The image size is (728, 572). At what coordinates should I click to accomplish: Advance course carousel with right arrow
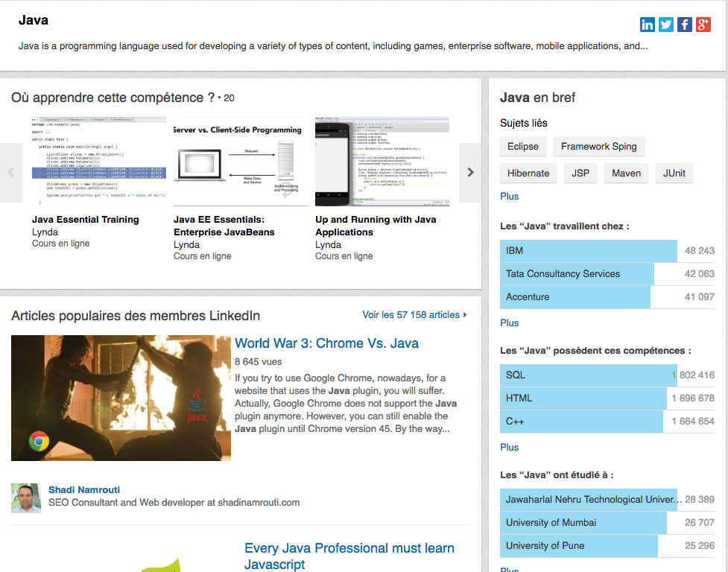470,173
